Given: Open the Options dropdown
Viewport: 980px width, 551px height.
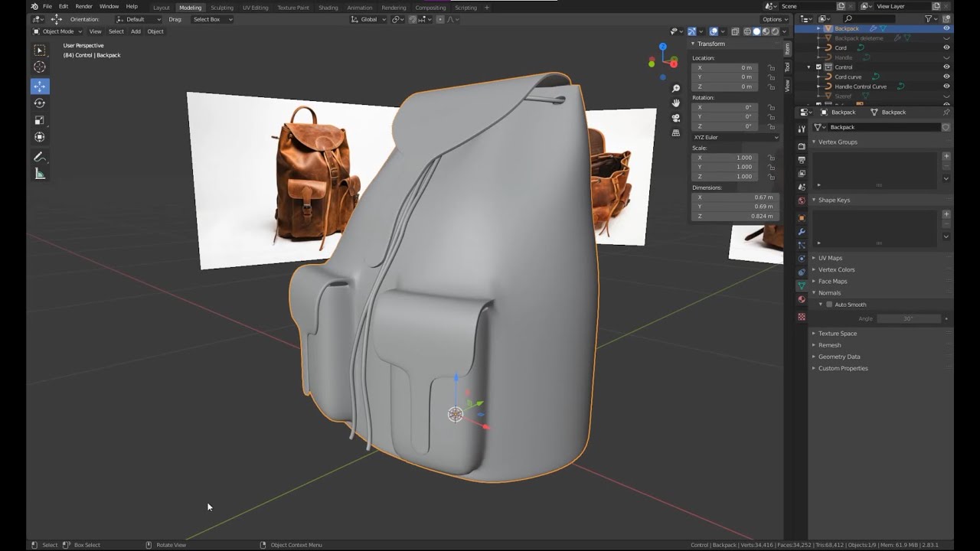Looking at the screenshot, I should click(775, 19).
